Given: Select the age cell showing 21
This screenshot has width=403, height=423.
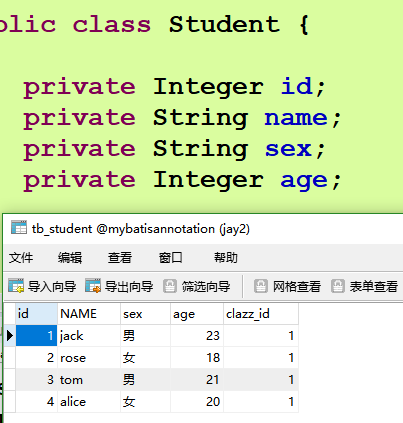Looking at the screenshot, I should pyautogui.click(x=197, y=380).
